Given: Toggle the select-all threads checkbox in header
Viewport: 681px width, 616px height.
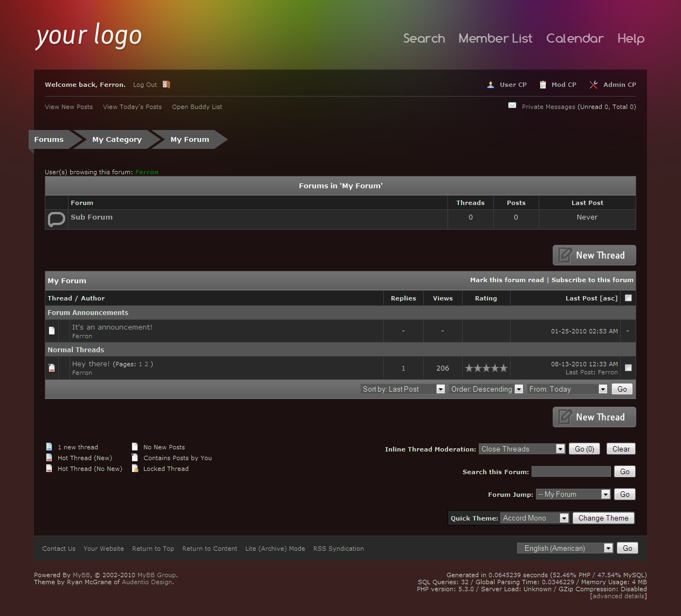Looking at the screenshot, I should [x=628, y=298].
